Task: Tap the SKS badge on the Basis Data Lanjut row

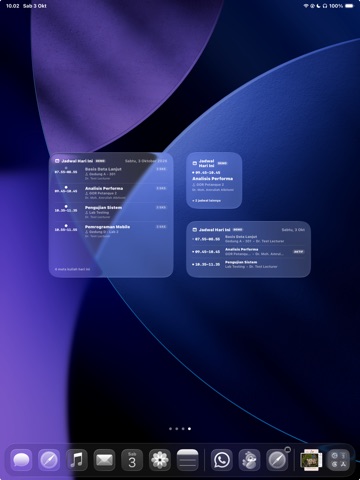Action: 161,169
